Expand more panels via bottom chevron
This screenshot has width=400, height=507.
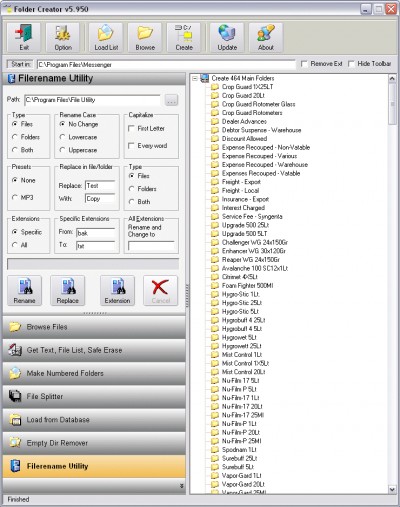coord(182,486)
